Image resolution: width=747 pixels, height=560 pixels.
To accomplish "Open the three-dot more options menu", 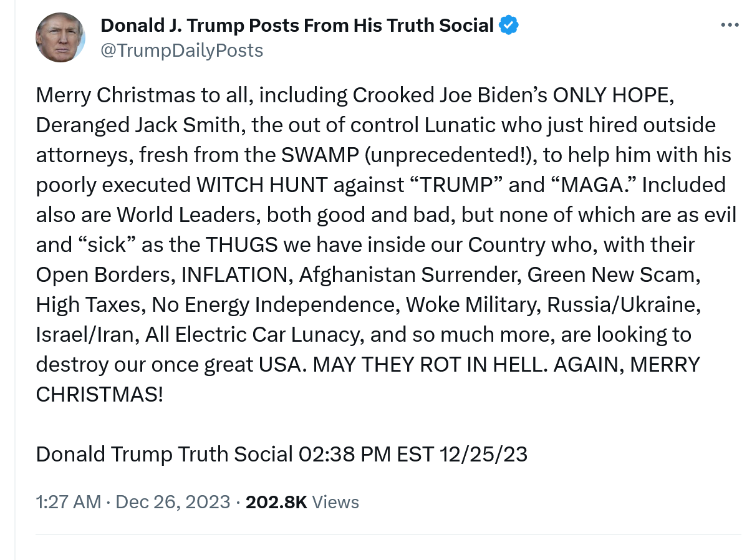I will click(x=728, y=26).
